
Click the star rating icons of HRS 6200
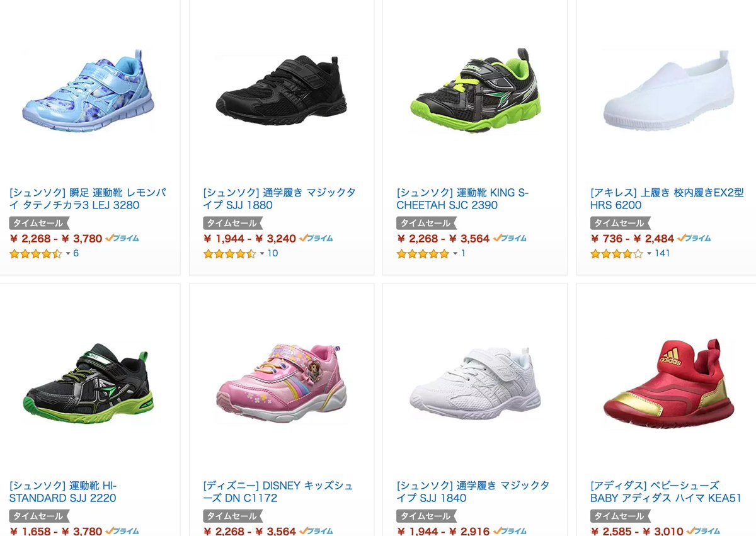(616, 254)
